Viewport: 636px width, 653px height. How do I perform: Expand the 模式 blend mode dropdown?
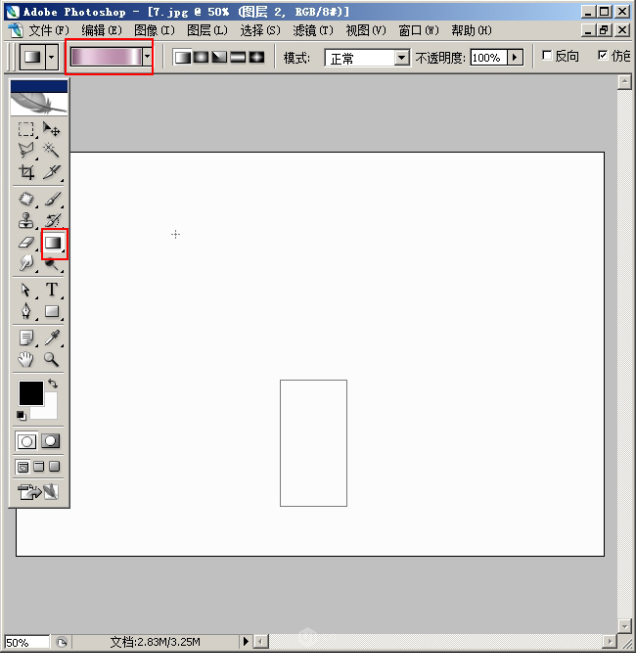point(401,58)
